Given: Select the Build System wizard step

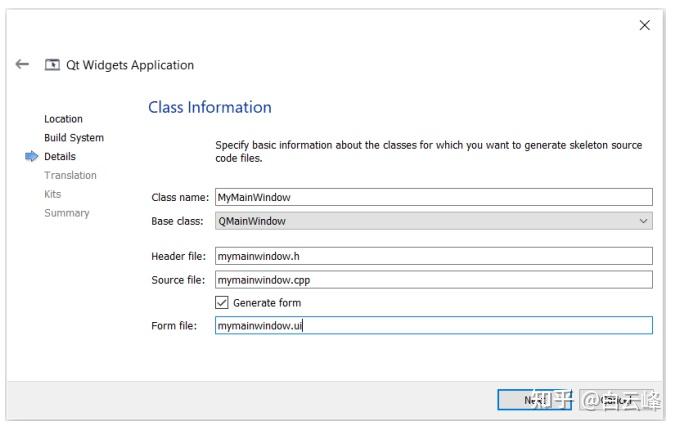Looking at the screenshot, I should pos(73,138).
